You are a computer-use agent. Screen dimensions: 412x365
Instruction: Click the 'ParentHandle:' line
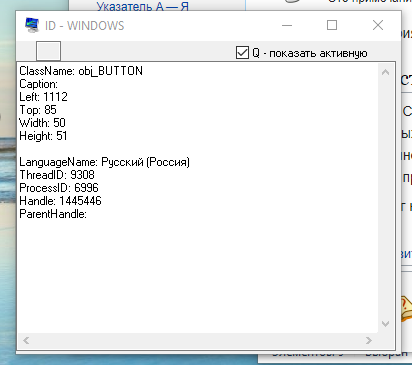click(53, 214)
